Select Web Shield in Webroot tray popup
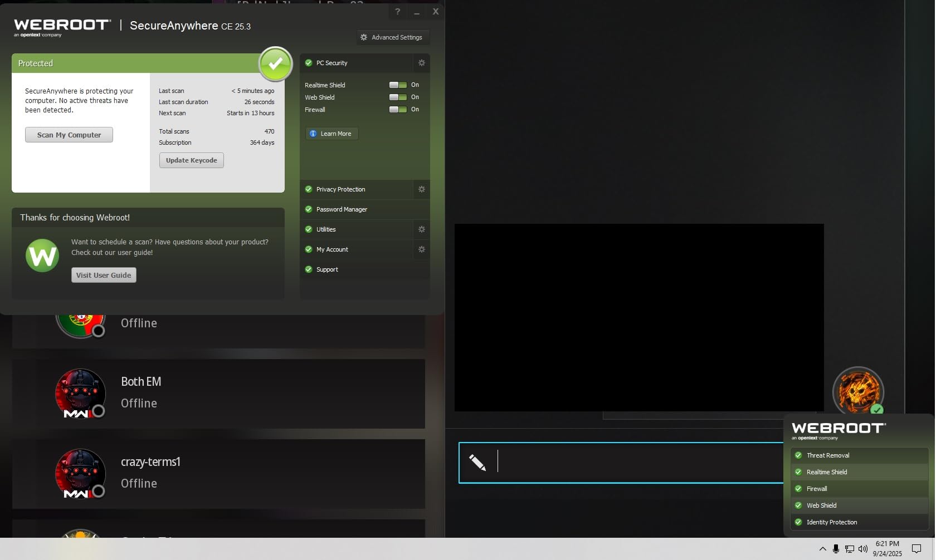936x560 pixels. point(859,505)
